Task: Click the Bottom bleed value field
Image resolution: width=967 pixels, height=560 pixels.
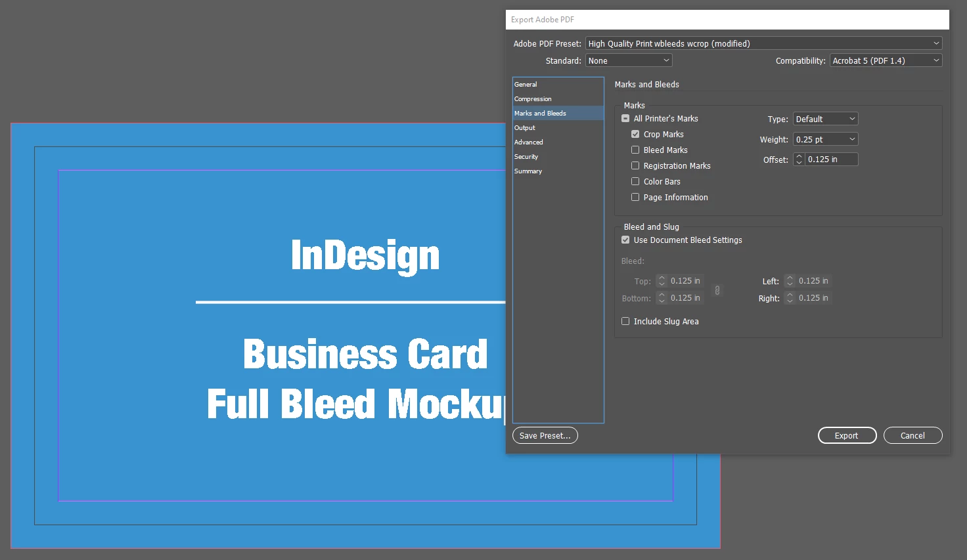Action: tap(685, 298)
